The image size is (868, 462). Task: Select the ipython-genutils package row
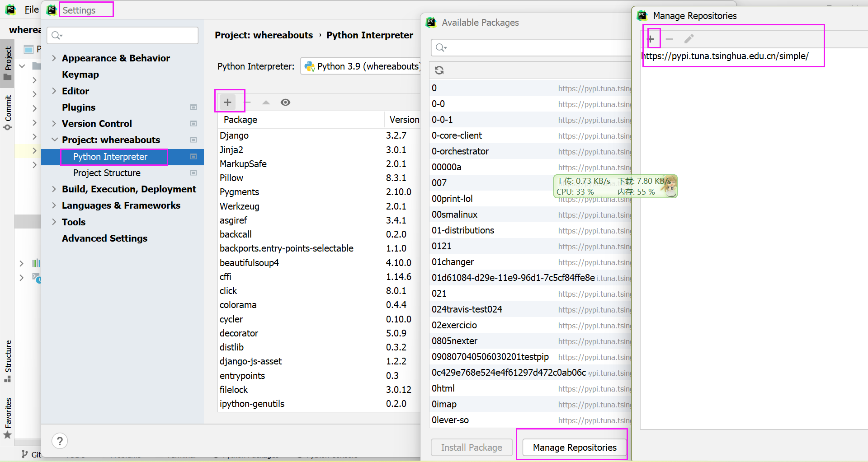tap(319, 404)
